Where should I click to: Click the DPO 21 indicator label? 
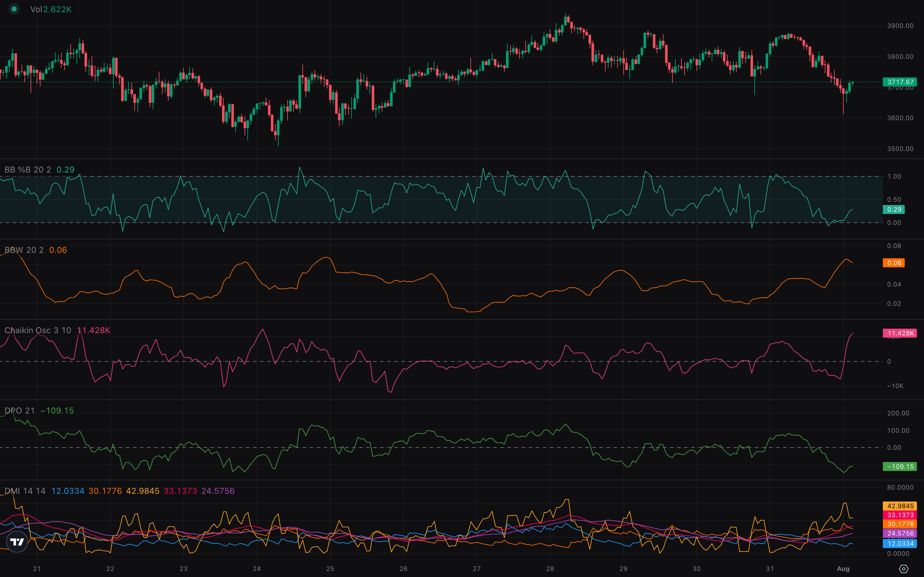coord(20,411)
